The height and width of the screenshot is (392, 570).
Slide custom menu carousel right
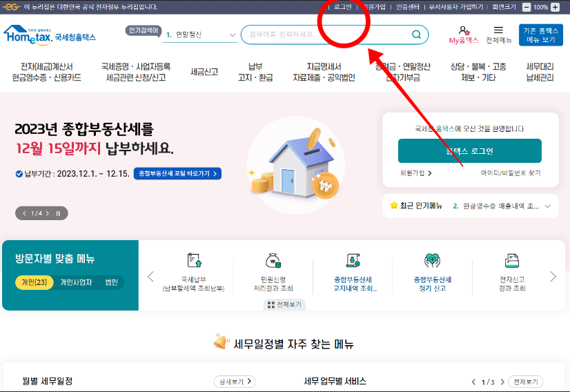[x=553, y=277]
